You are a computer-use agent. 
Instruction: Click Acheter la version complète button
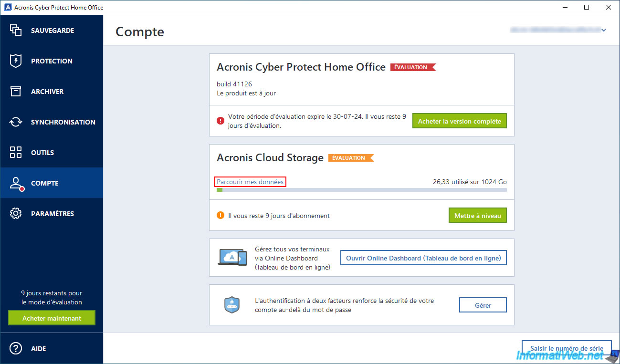click(460, 121)
